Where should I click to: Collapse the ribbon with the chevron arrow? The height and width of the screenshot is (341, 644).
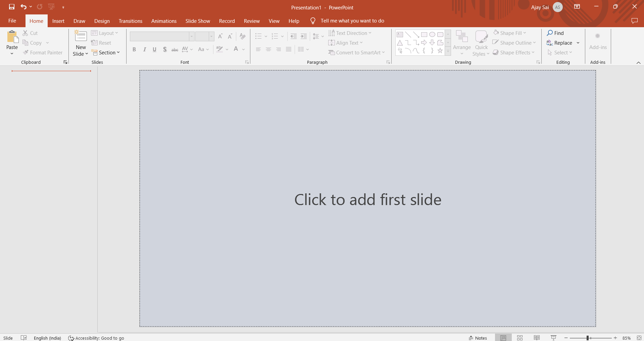pos(638,63)
